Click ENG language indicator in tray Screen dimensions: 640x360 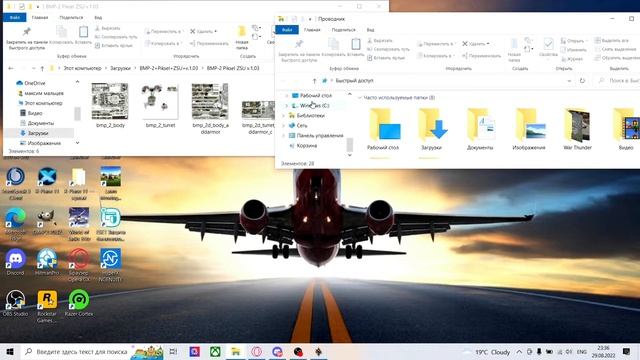coord(582,352)
